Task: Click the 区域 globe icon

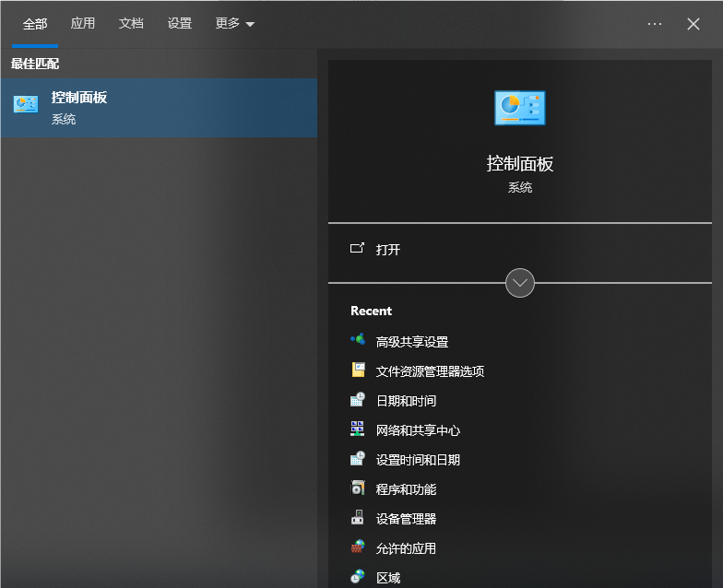Action: [x=358, y=576]
